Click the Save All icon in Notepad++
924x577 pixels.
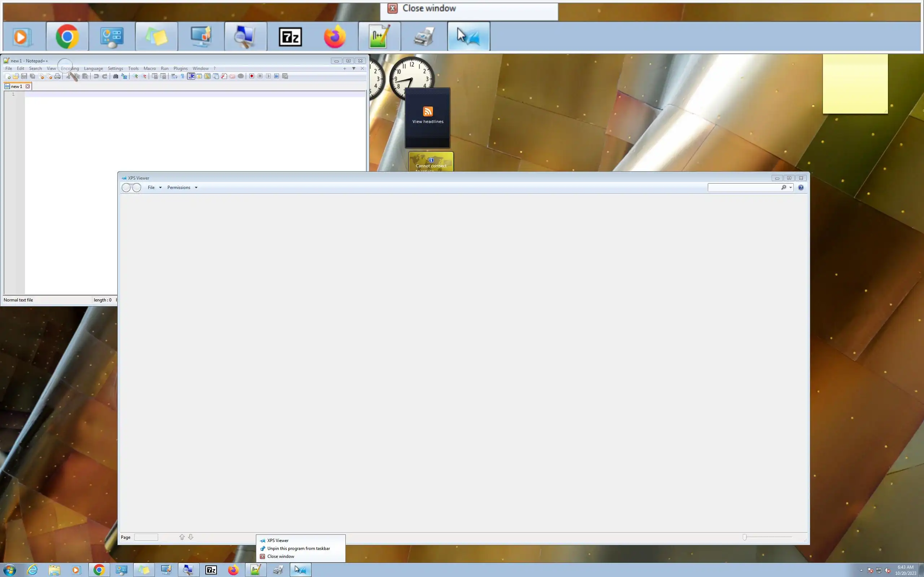click(x=32, y=76)
